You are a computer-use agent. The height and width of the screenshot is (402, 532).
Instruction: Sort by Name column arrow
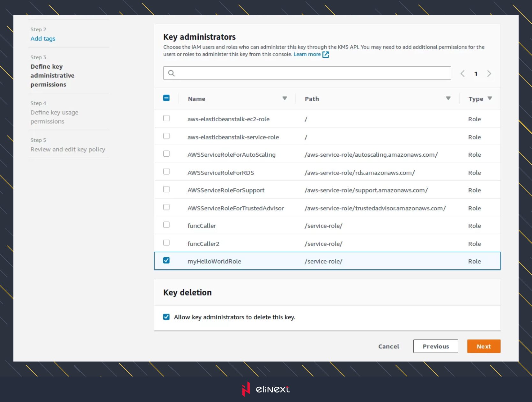pyautogui.click(x=284, y=99)
